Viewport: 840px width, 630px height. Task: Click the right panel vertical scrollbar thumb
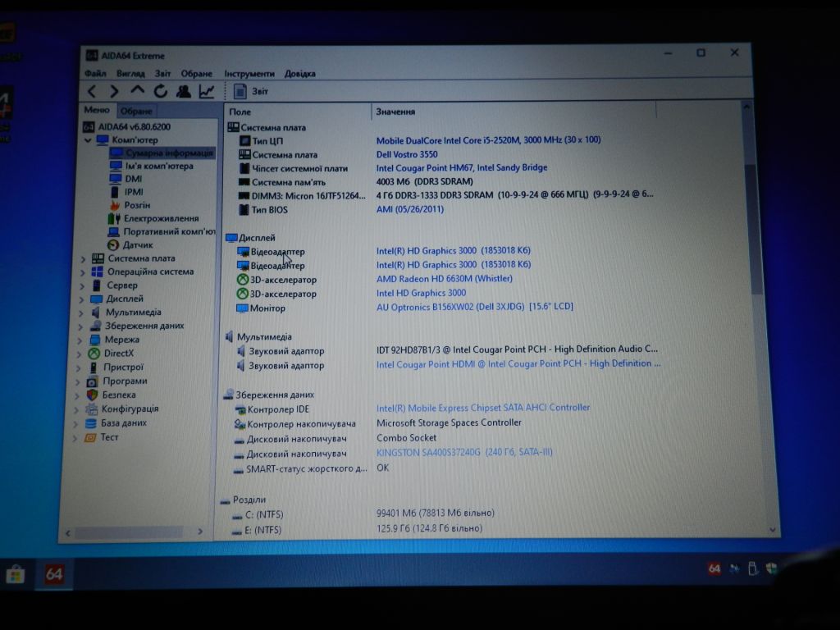(x=756, y=228)
